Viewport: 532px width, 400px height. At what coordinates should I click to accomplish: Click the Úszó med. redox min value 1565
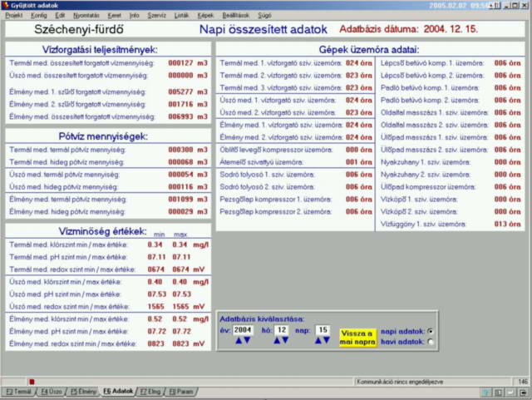tap(155, 307)
